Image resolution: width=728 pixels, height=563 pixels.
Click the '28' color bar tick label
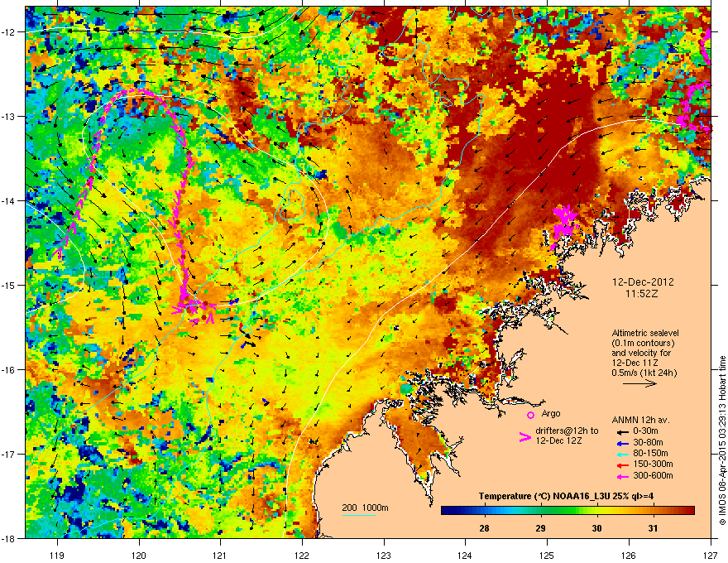click(x=484, y=528)
